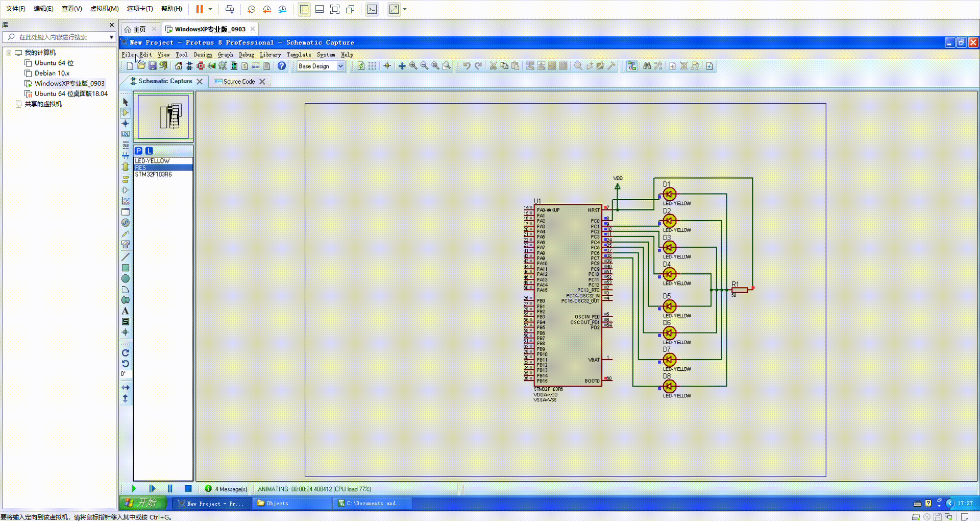The image size is (980, 521).
Task: Select STM32F103R6 in the object selector
Action: click(154, 174)
